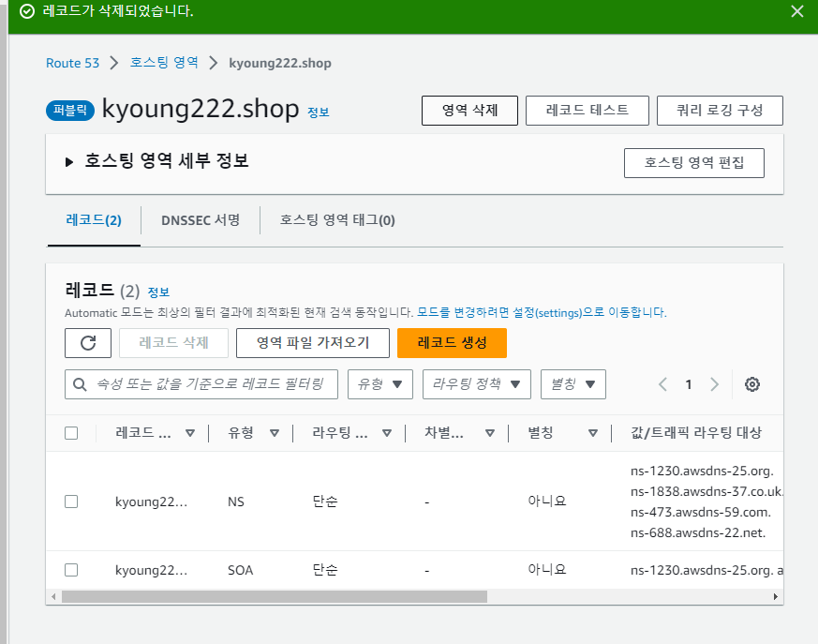Image resolution: width=818 pixels, height=644 pixels.
Task: Sort by 유형 column arrow
Action: (x=275, y=433)
